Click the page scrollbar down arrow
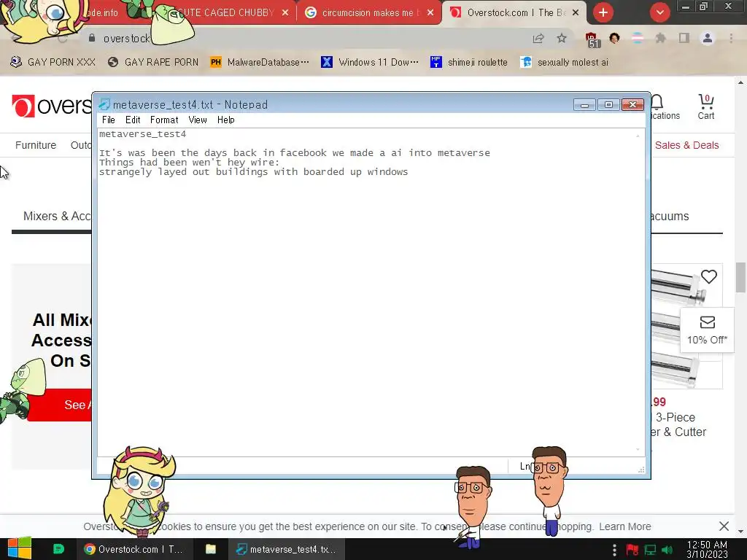Image resolution: width=747 pixels, height=560 pixels. click(741, 532)
